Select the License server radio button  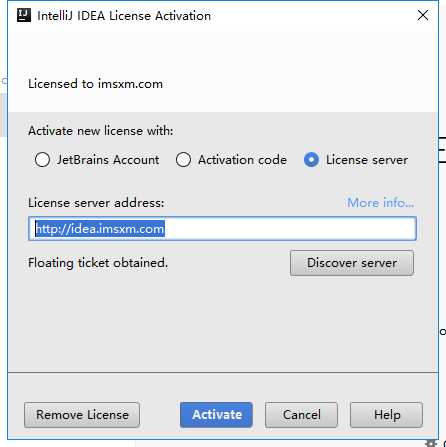[311, 160]
